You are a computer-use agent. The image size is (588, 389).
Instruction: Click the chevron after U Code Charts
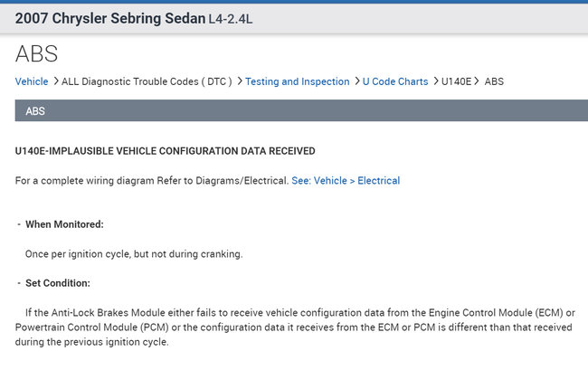pyautogui.click(x=435, y=81)
